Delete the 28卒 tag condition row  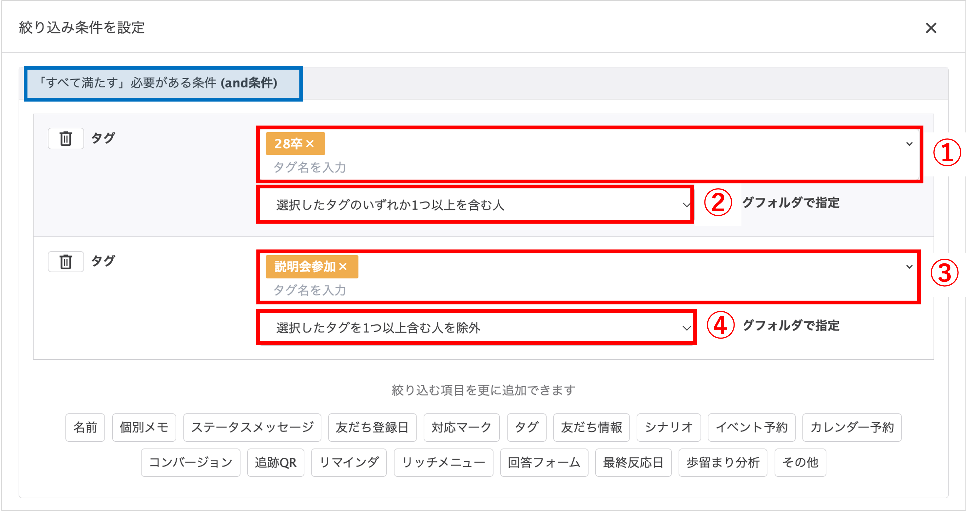coord(65,138)
